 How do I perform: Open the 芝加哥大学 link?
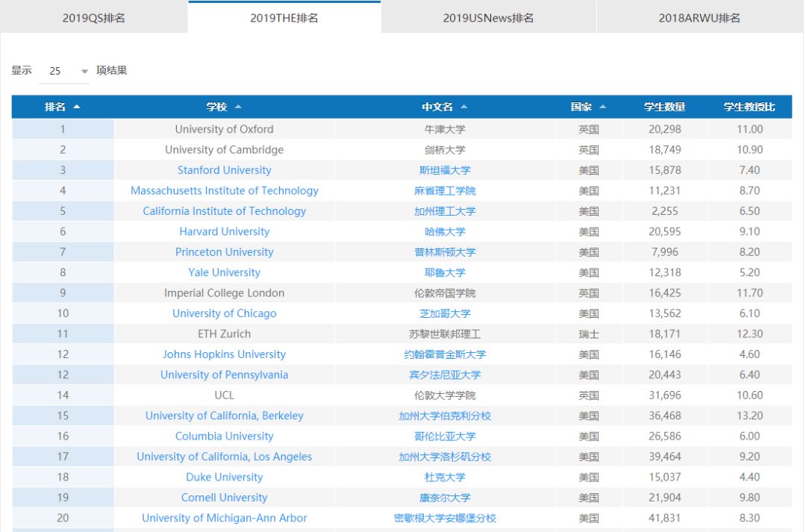445,313
